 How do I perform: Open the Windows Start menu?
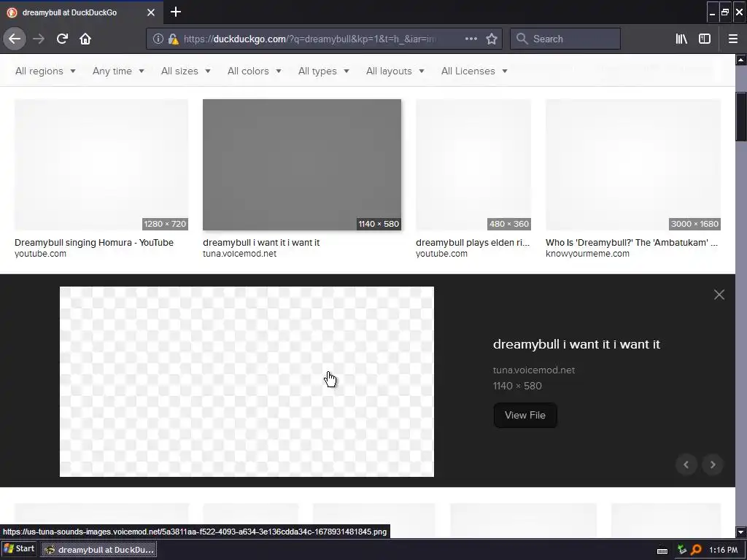19,548
